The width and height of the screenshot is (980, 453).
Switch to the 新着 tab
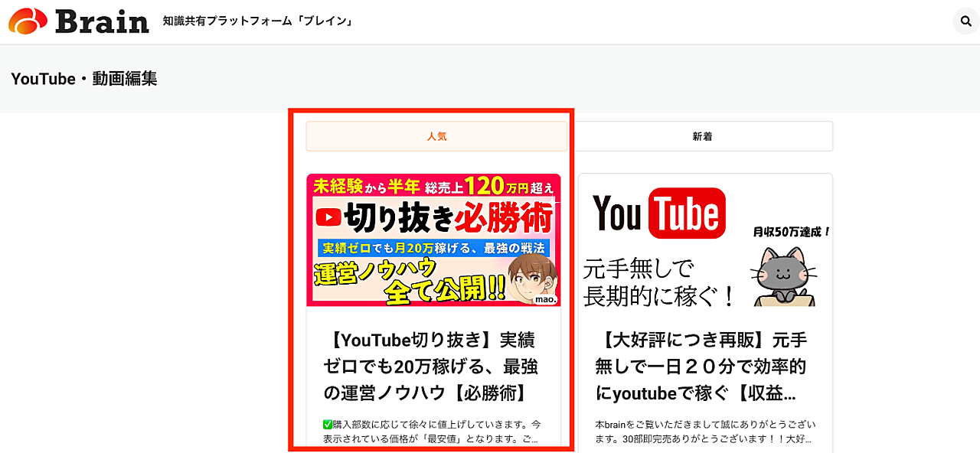point(702,136)
